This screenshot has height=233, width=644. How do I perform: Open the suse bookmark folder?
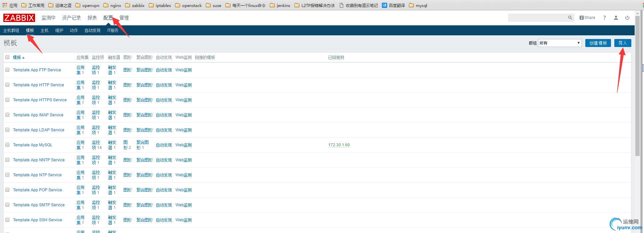pyautogui.click(x=213, y=5)
